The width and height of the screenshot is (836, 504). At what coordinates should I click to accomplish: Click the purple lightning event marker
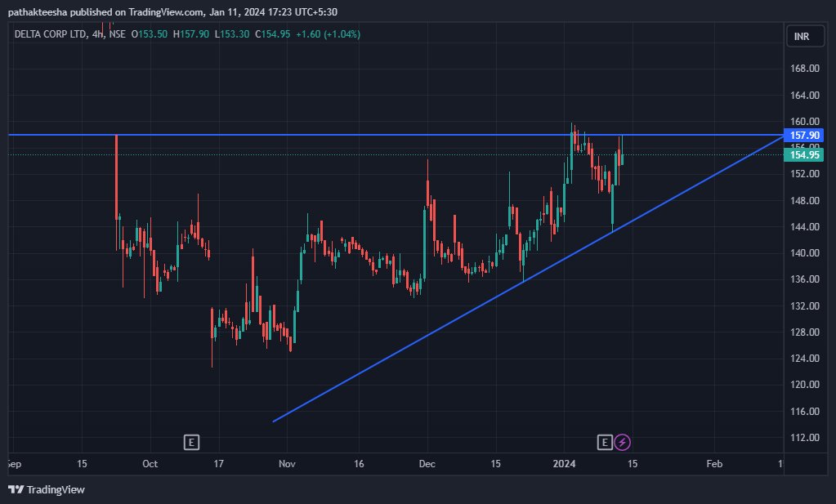[x=622, y=442]
